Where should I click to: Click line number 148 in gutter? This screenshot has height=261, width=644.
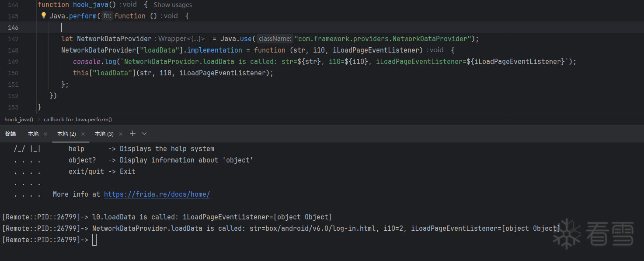13,50
